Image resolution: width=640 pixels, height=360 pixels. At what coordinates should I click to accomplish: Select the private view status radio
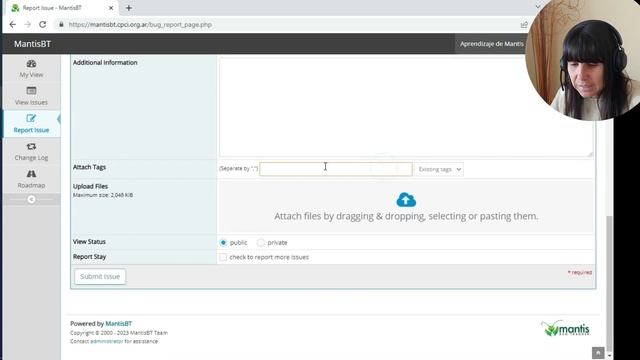tap(260, 242)
